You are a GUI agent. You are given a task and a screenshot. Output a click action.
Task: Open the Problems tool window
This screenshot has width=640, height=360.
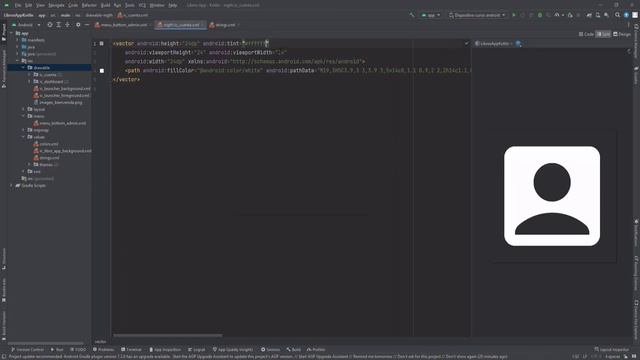click(104, 350)
